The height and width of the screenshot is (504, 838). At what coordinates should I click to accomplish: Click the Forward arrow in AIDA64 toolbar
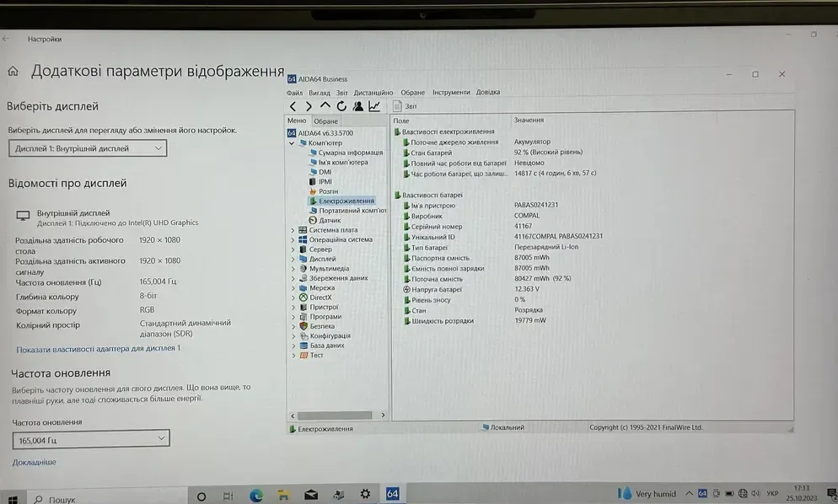tap(309, 106)
